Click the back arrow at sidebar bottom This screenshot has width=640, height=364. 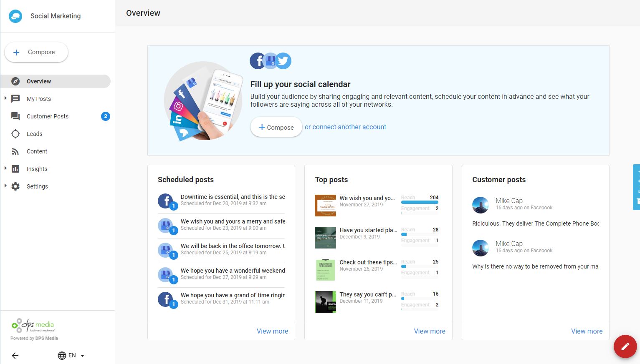tap(15, 356)
